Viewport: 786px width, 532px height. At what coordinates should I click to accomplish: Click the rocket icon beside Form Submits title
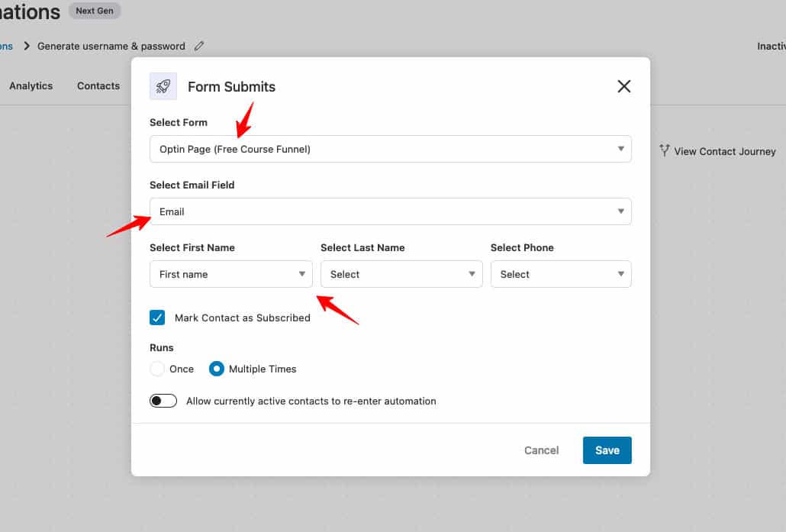pyautogui.click(x=163, y=86)
